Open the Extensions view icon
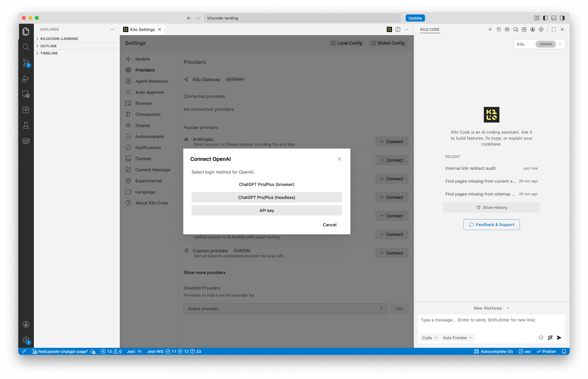This screenshot has width=588, height=379. tap(26, 110)
